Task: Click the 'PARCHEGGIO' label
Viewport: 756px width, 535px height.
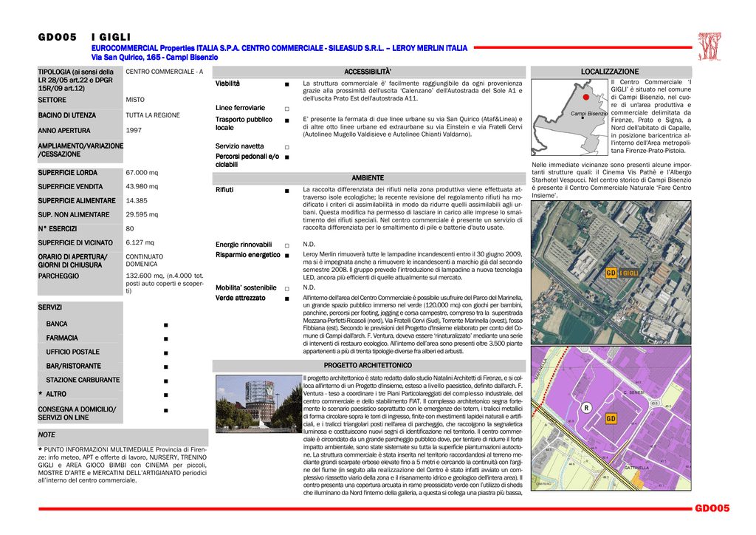Action: point(58,276)
